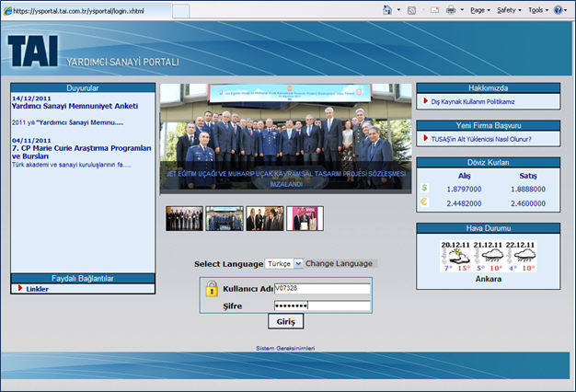Select the second photo thumbnail
The image size is (576, 392).
pos(225,219)
